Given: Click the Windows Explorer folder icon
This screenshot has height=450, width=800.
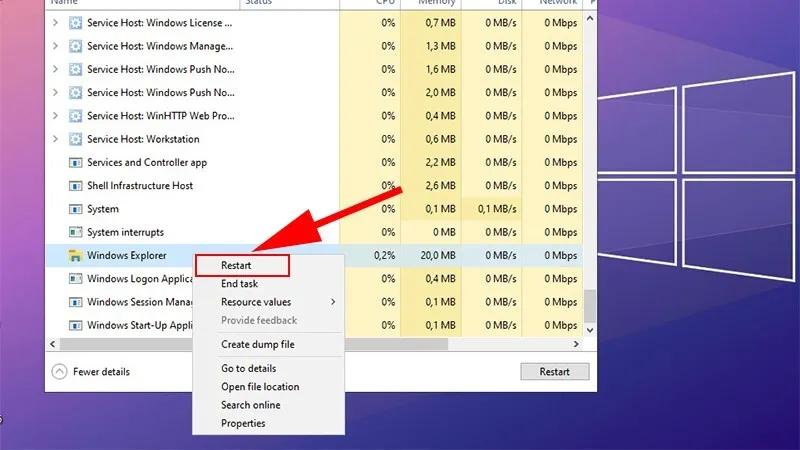Looking at the screenshot, I should tap(76, 256).
